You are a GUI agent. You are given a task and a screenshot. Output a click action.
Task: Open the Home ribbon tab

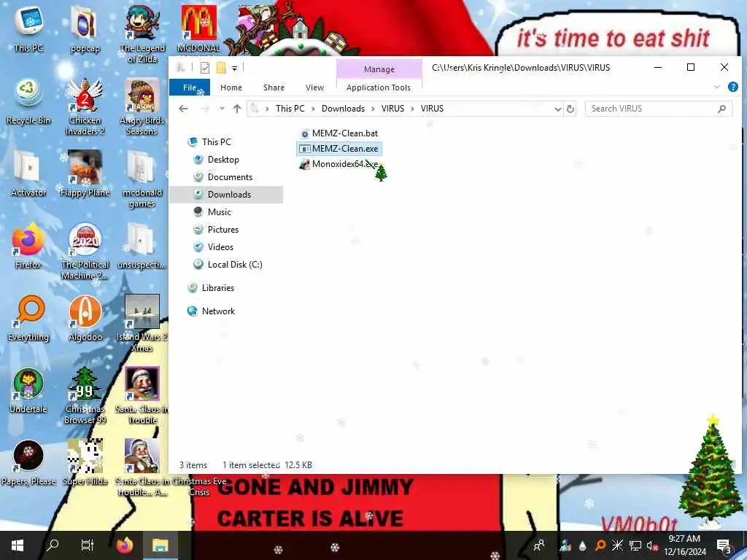231,87
